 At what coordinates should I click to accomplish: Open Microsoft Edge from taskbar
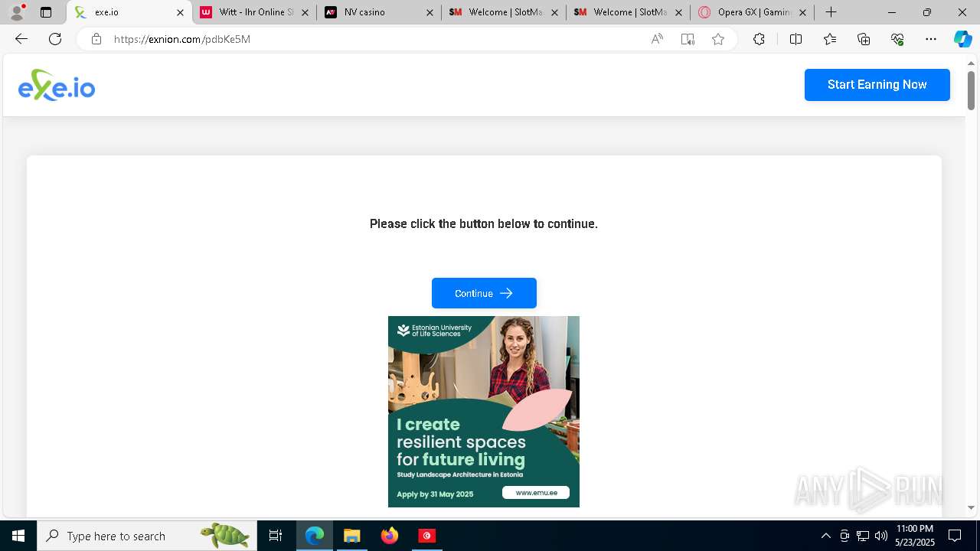coord(315,536)
